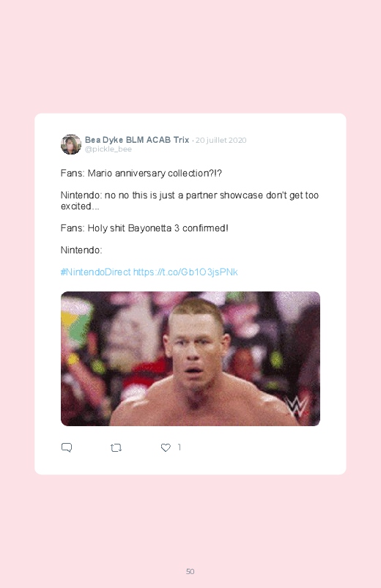Screen dimensions: 381x588
Task: Open the round profile avatar
Action: [x=71, y=144]
